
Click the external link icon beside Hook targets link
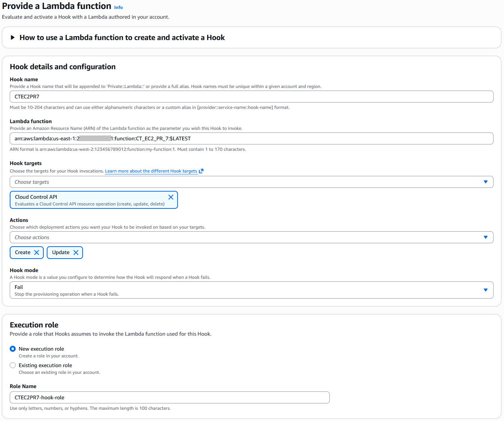point(201,171)
